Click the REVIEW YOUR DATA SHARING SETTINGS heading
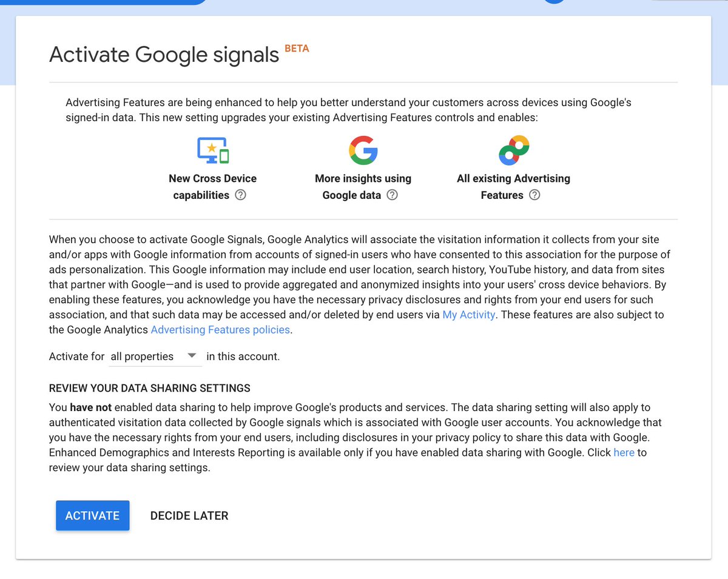This screenshot has height=579, width=728. pyautogui.click(x=150, y=388)
